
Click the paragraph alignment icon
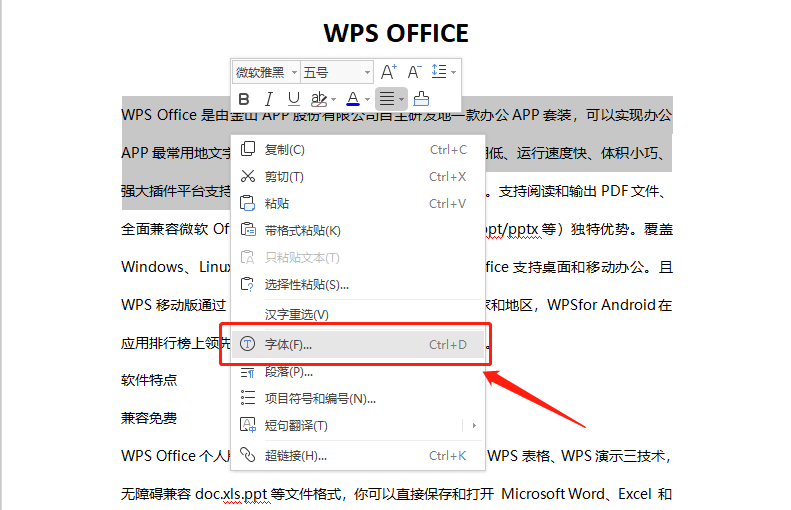point(387,99)
